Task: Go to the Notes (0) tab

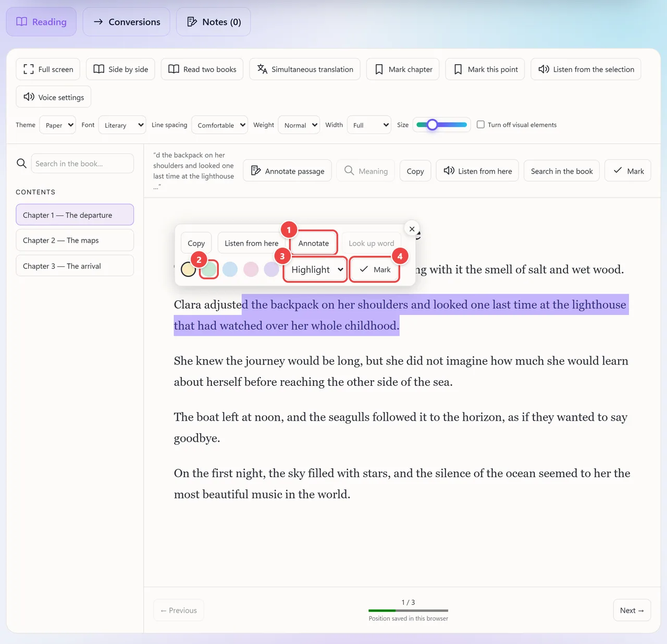Action: pyautogui.click(x=214, y=22)
